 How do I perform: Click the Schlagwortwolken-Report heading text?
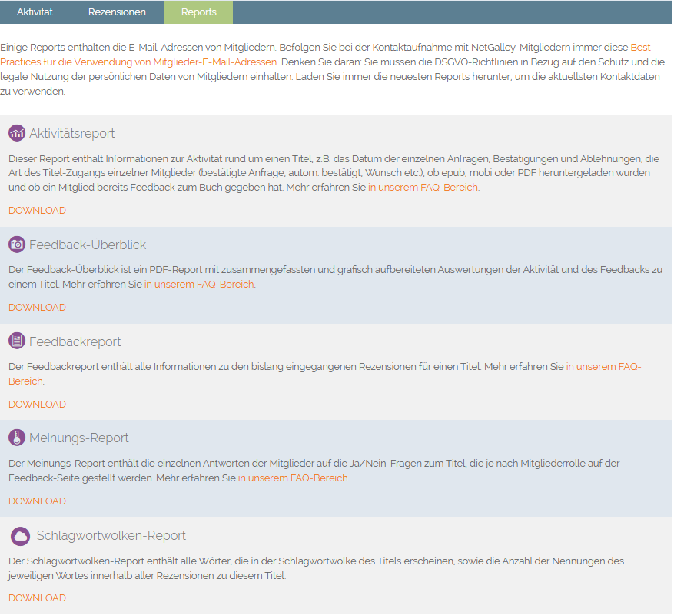coord(111,536)
